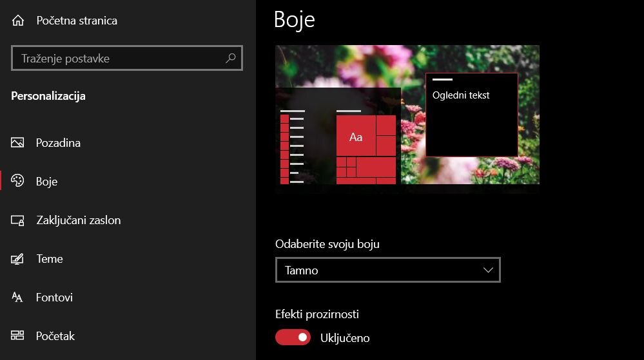This screenshot has height=360, width=644.
Task: Click the Pozadina picture icon
Action: pyautogui.click(x=17, y=143)
